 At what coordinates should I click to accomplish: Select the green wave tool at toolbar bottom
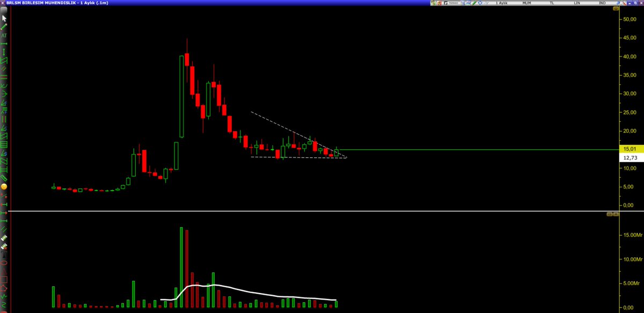pos(4,304)
